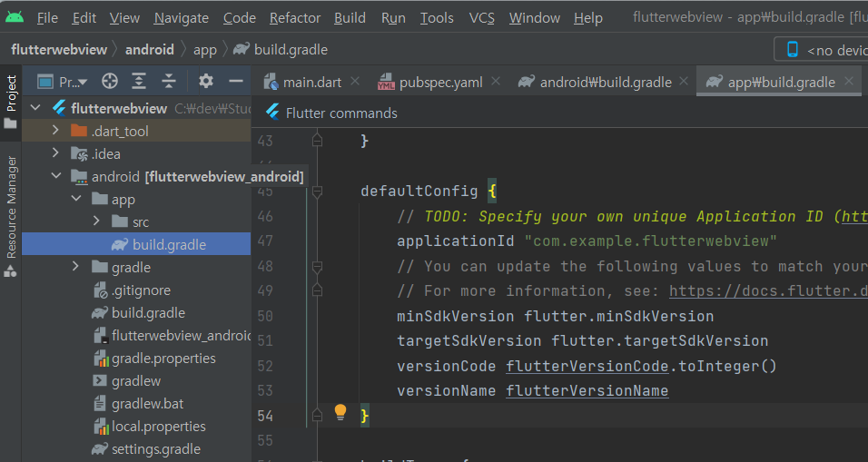Open Project panel gear options
Image resolution: width=868 pixels, height=462 pixels.
(x=206, y=81)
